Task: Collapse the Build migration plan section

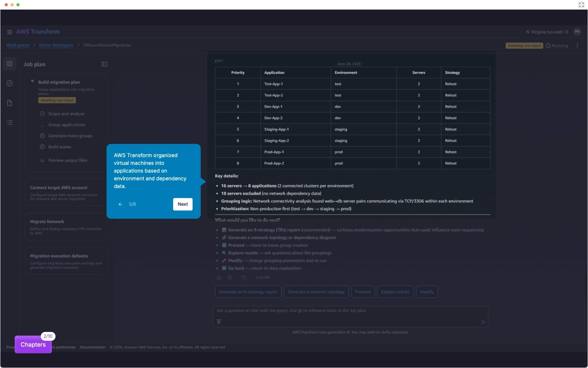Action: [32, 81]
